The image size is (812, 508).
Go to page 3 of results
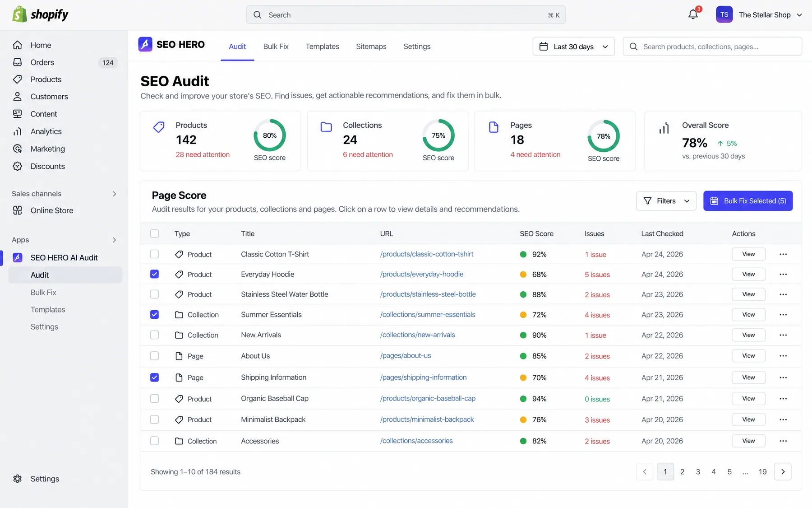tap(698, 472)
